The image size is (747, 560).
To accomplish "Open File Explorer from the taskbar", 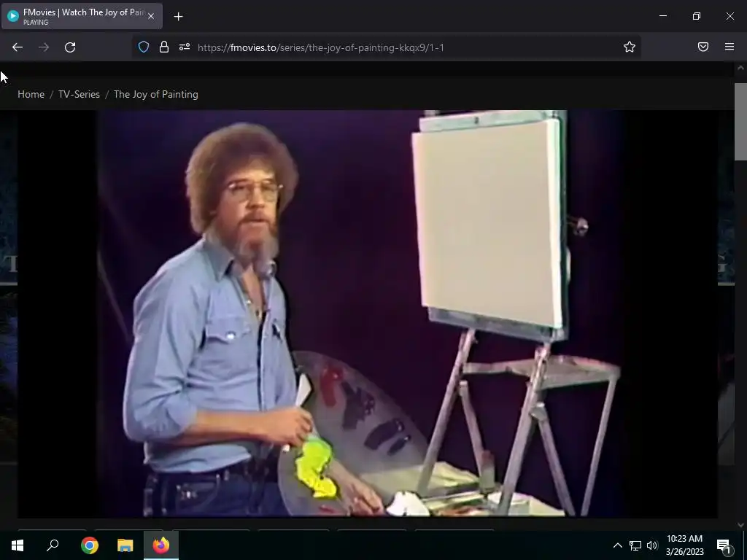I will tap(125, 545).
